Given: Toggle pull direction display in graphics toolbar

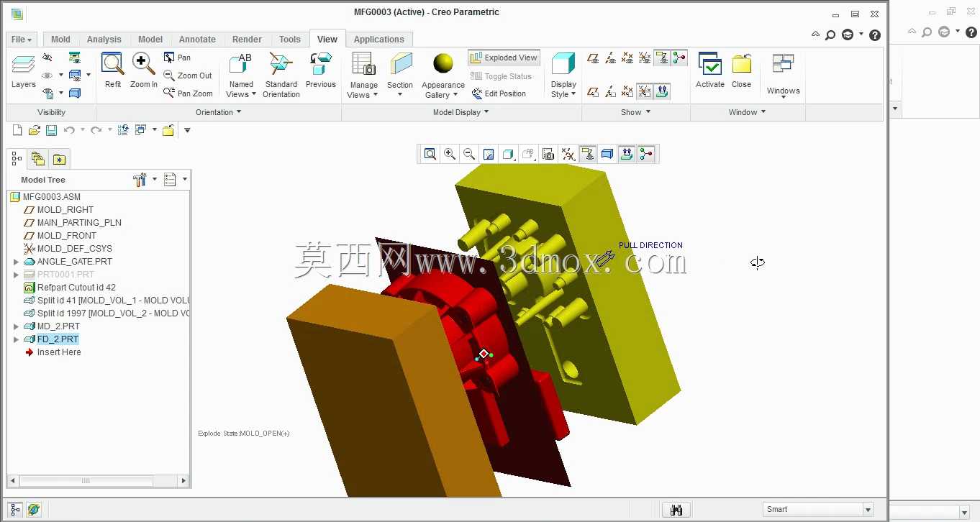Looking at the screenshot, I should click(627, 154).
